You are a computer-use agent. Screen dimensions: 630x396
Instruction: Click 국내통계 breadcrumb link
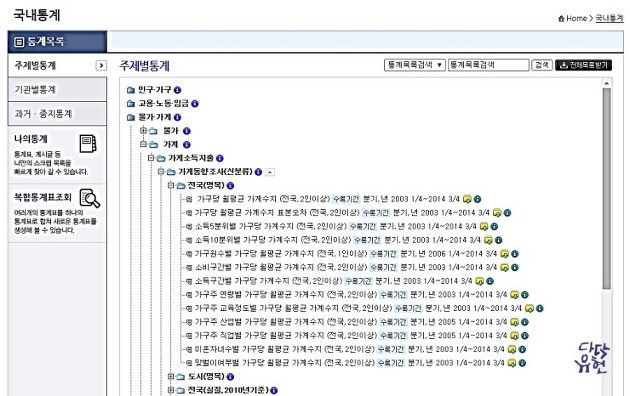tap(609, 18)
